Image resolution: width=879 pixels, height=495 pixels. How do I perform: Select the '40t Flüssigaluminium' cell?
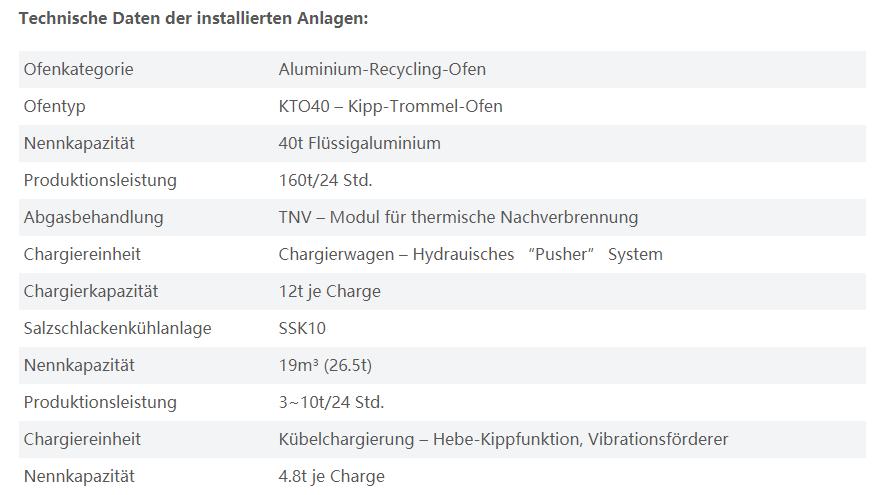(359, 143)
